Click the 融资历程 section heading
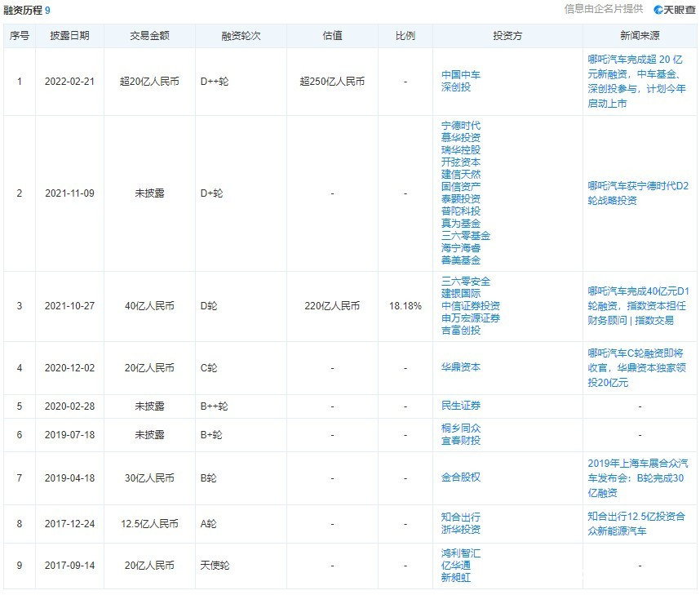 pyautogui.click(x=23, y=11)
